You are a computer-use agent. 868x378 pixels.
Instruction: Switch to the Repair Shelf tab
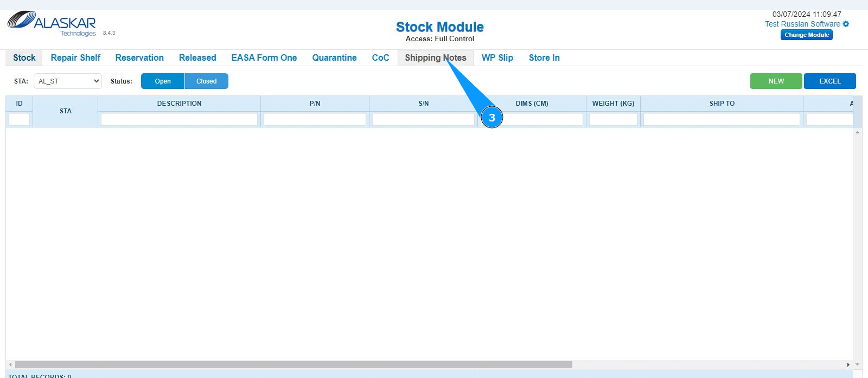[x=75, y=58]
